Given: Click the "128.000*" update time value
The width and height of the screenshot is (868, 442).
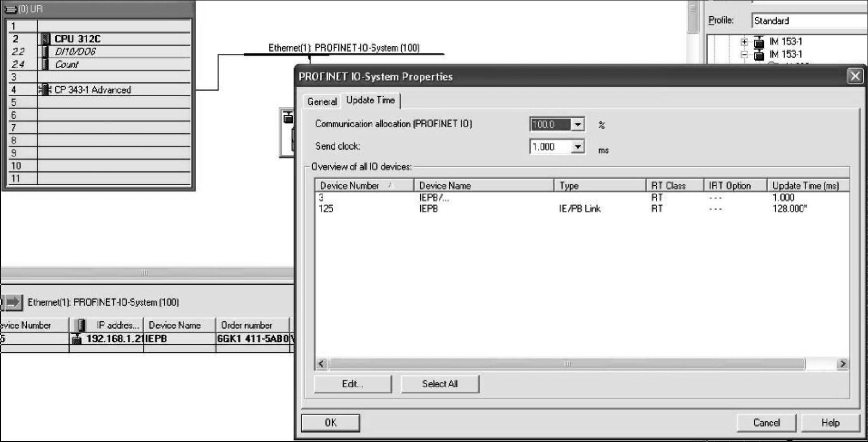Looking at the screenshot, I should coord(789,208).
